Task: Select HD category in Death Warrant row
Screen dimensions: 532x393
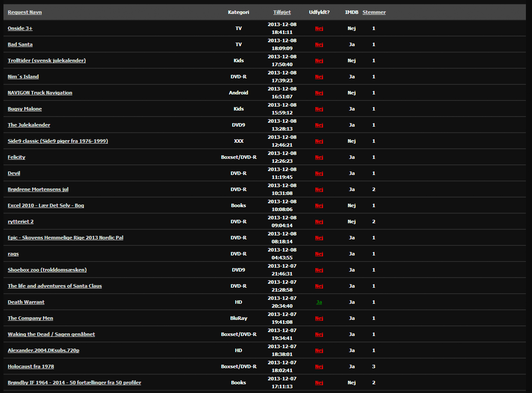Action: [239, 302]
